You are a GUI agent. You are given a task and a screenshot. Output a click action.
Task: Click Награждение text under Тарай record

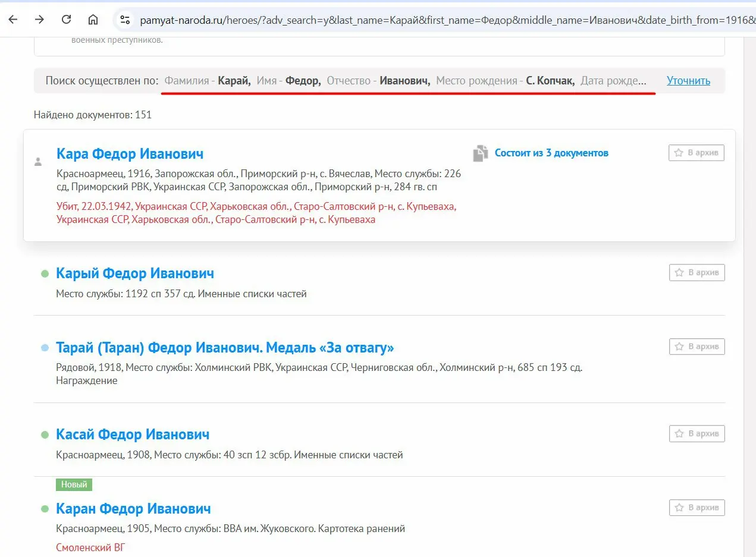click(87, 380)
